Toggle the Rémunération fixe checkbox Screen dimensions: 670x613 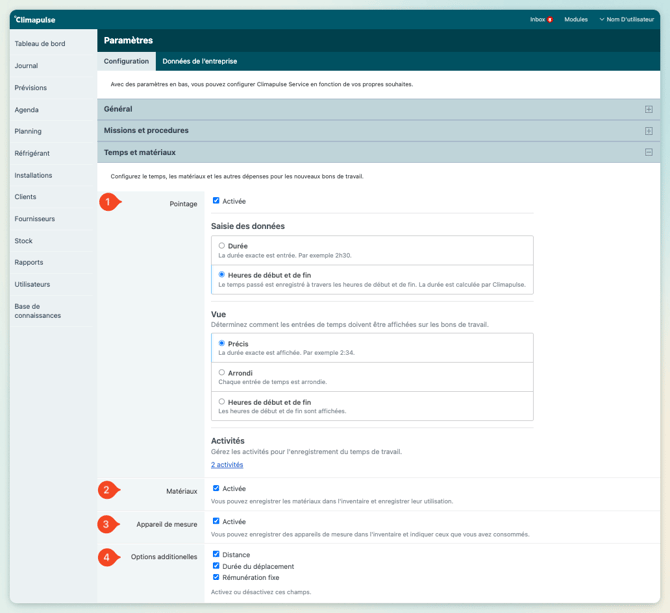(216, 577)
